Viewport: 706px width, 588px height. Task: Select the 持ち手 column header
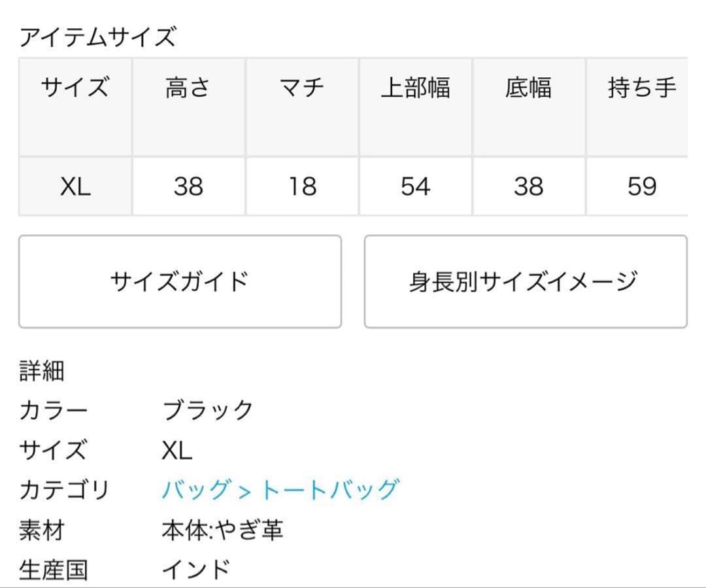pyautogui.click(x=641, y=88)
